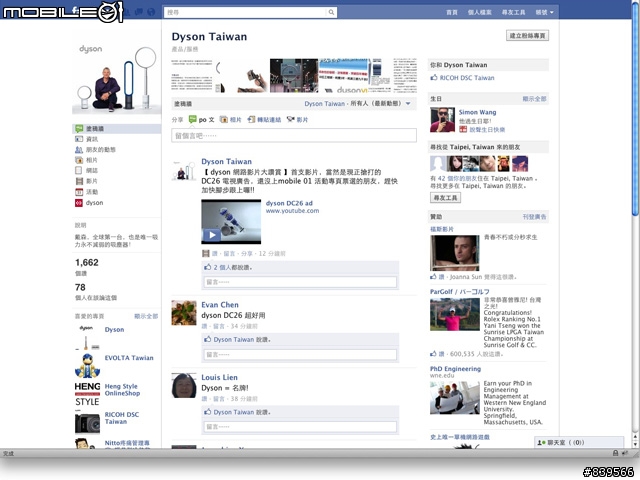Open Profile link in top navigation
The height and width of the screenshot is (480, 640).
coord(480,12)
